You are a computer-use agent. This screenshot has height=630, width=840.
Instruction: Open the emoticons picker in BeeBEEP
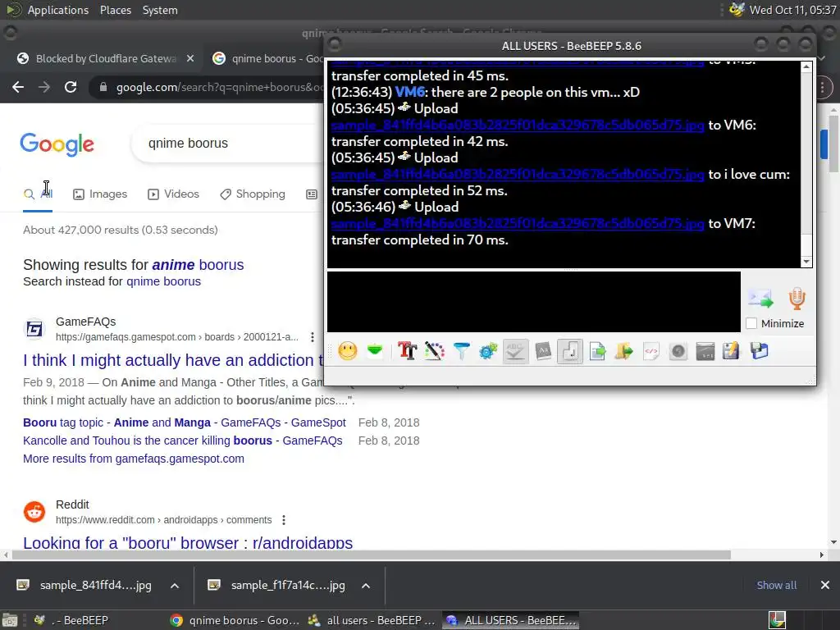pyautogui.click(x=348, y=351)
